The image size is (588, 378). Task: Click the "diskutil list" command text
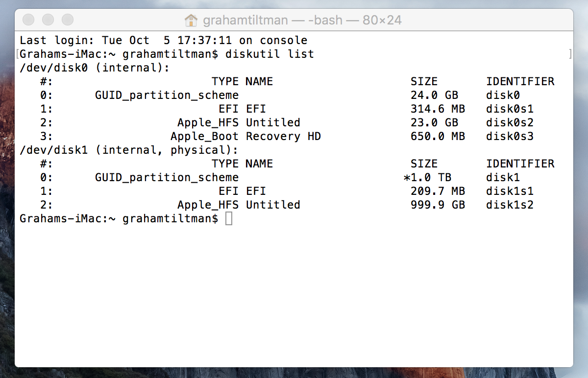(269, 54)
